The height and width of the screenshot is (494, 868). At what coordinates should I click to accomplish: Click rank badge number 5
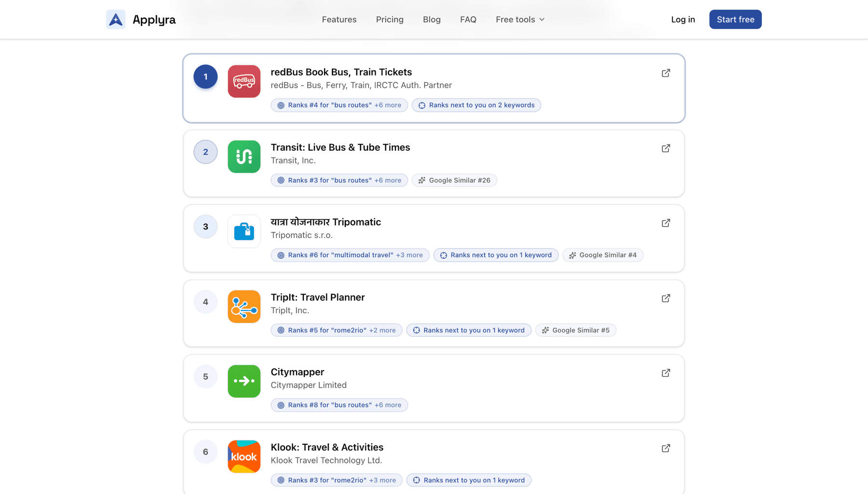pos(205,376)
